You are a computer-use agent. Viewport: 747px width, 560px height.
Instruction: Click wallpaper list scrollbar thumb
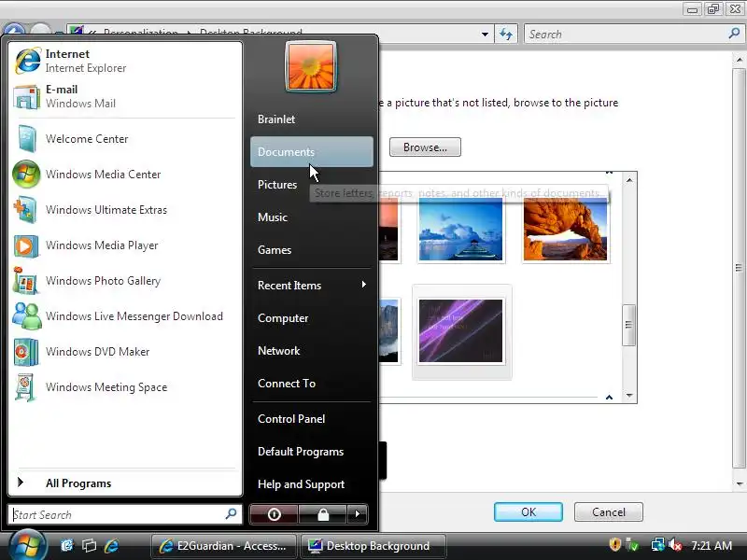click(x=628, y=325)
